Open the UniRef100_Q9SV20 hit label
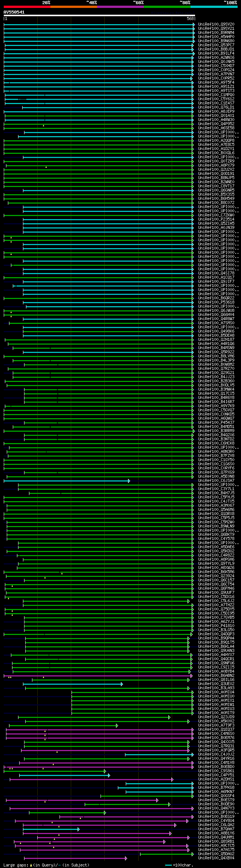The height and width of the screenshot is (868, 241). (x=216, y=24)
